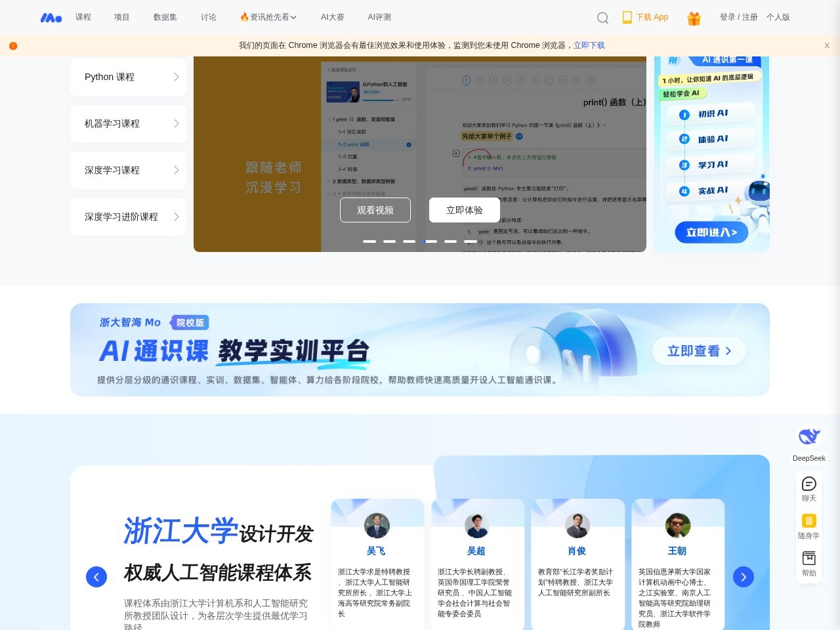Screen dimensions: 840x630
Task: Click the Mo logo to go home
Action: coord(51,18)
